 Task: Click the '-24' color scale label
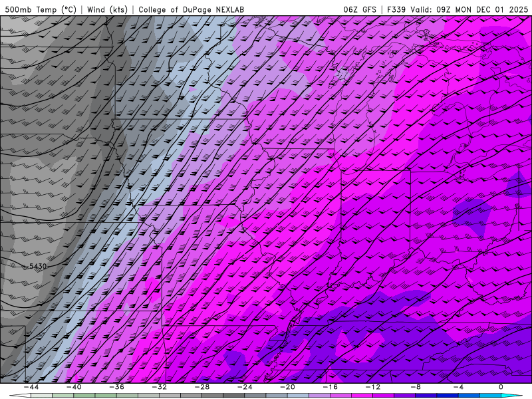click(x=245, y=387)
